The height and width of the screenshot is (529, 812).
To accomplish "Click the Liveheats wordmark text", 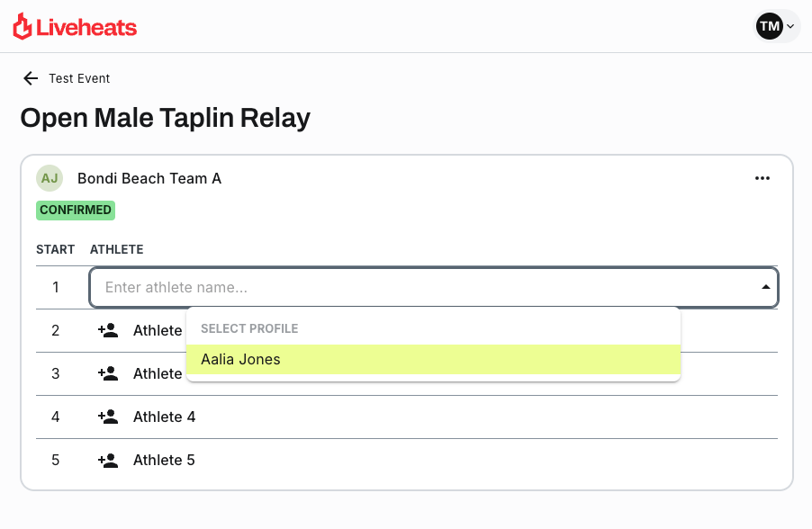I will [86, 28].
